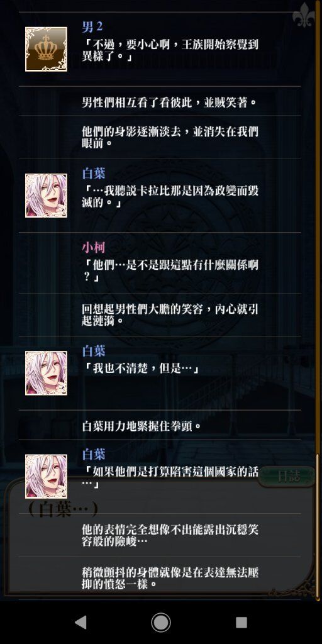Tap the line 王族開始察覺到異樣了

coord(170,50)
